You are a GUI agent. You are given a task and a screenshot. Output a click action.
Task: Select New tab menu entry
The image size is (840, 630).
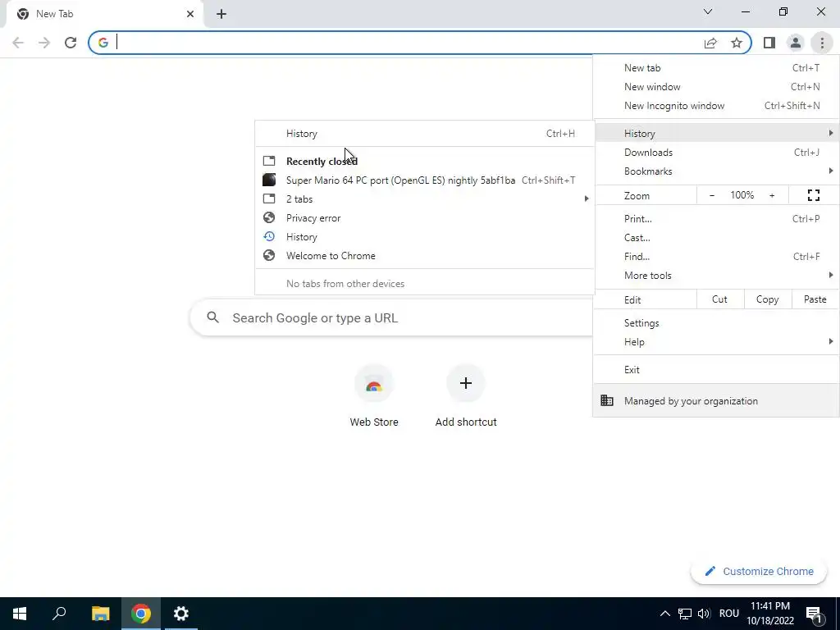716,68
